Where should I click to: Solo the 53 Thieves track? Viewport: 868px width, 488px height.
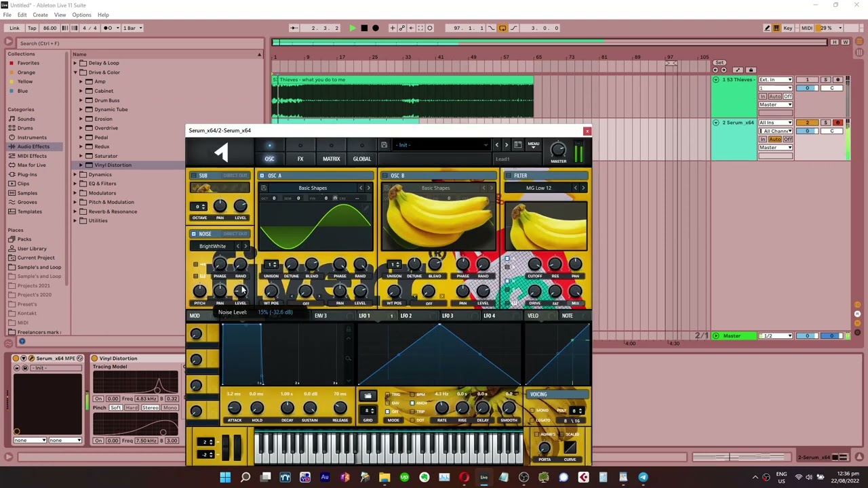(x=826, y=80)
